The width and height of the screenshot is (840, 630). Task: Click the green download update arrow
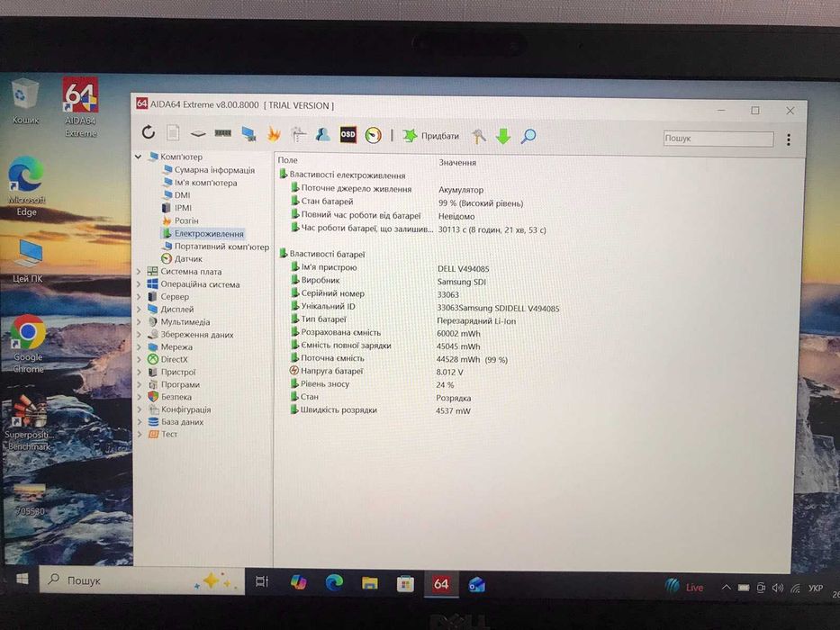(x=503, y=136)
